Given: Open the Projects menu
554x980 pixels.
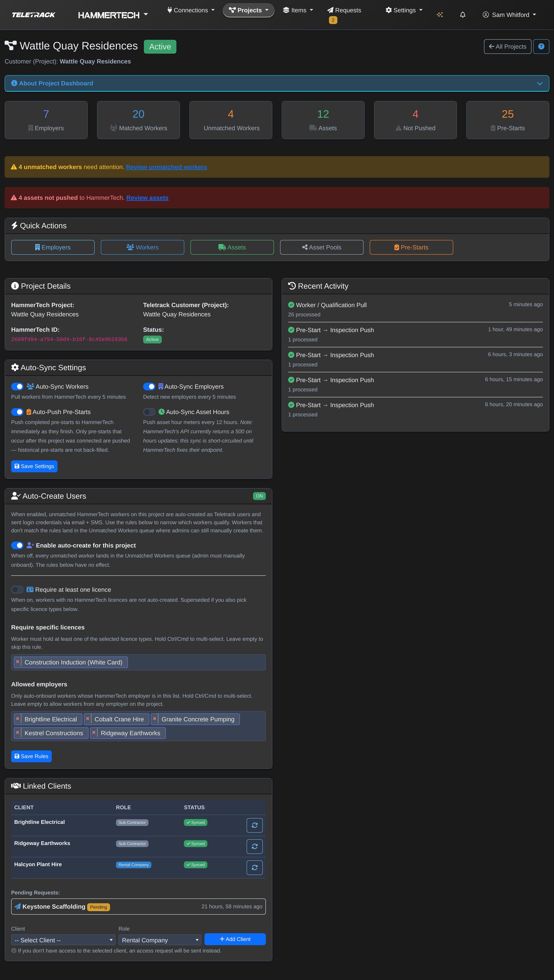Looking at the screenshot, I should click(249, 10).
